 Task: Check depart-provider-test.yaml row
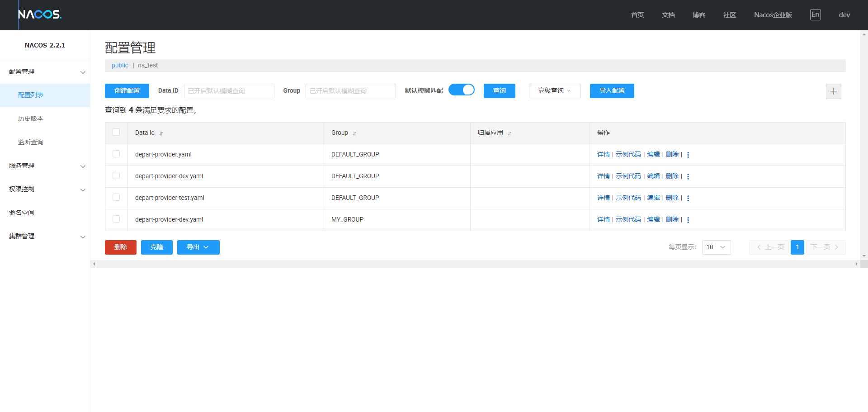tap(116, 197)
